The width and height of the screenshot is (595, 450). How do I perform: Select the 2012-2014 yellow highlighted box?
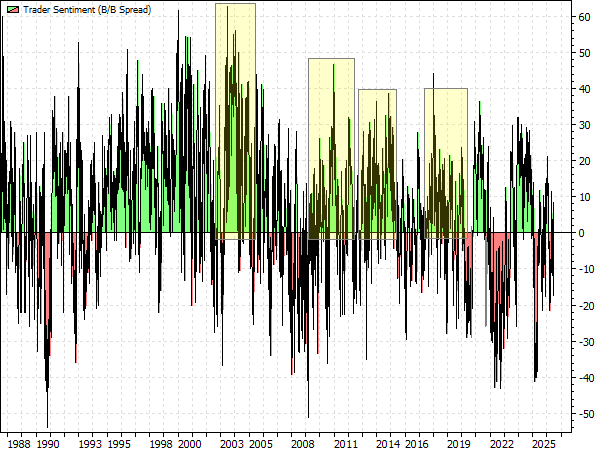point(378,164)
